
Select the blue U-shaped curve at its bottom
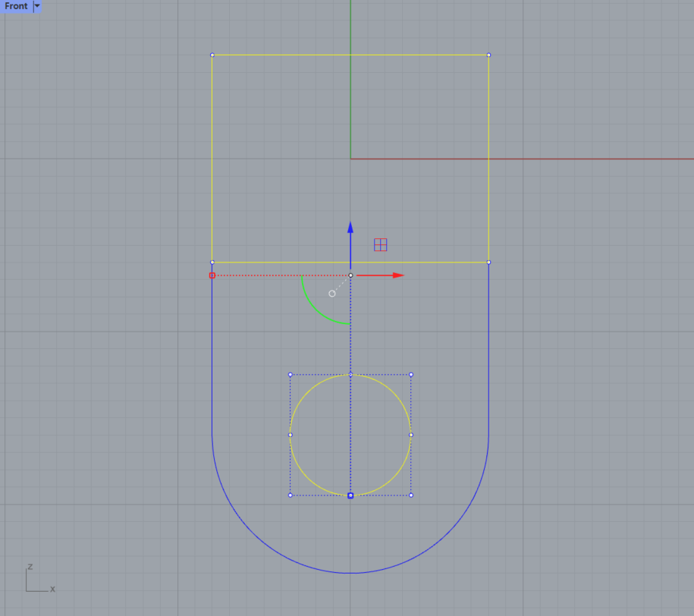coord(350,573)
